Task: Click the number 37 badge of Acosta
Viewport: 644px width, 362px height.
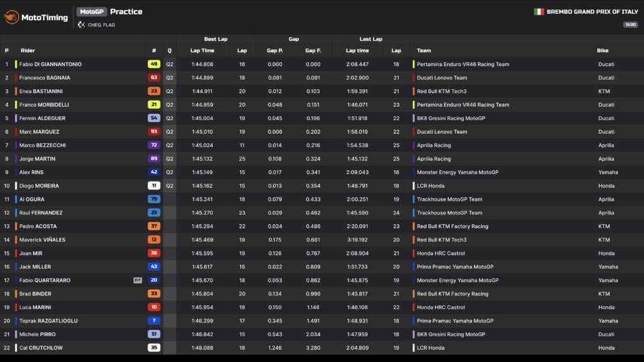Action: 154,226
